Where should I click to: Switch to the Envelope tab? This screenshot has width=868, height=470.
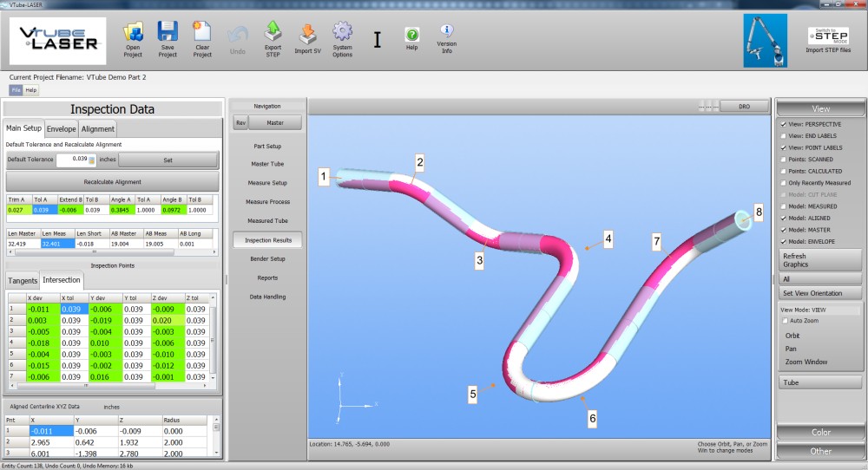[61, 129]
